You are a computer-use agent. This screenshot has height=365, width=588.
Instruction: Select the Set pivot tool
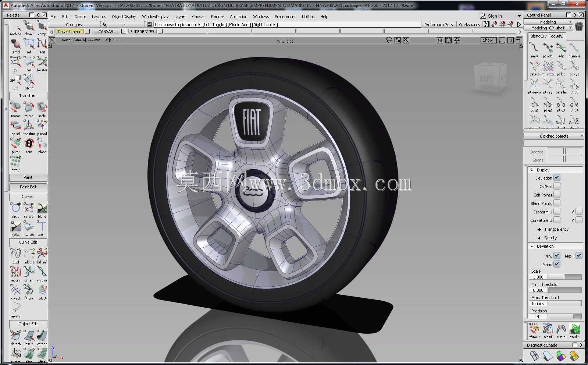(16, 145)
